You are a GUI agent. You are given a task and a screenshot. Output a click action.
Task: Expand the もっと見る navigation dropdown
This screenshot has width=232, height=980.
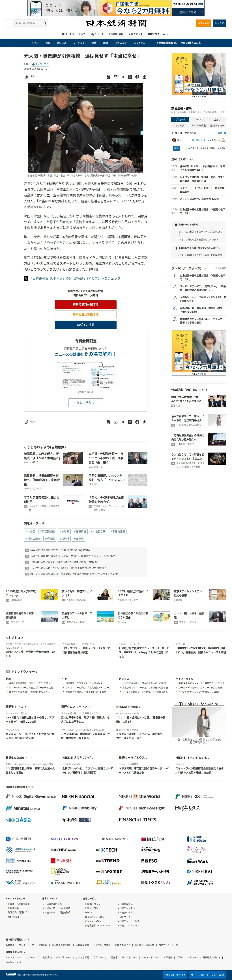140,43
